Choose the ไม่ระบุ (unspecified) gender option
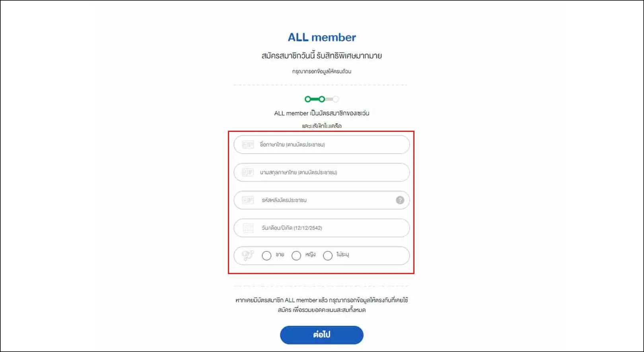 (x=328, y=255)
